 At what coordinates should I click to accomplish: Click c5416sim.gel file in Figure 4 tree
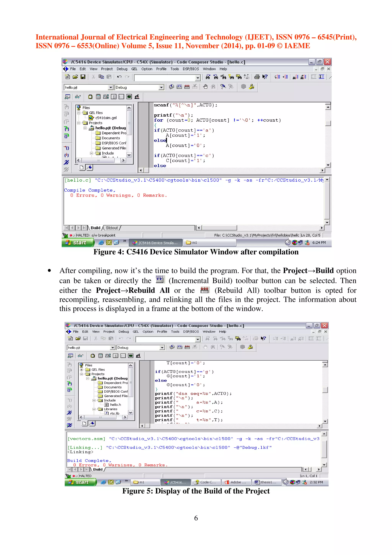[106, 118]
